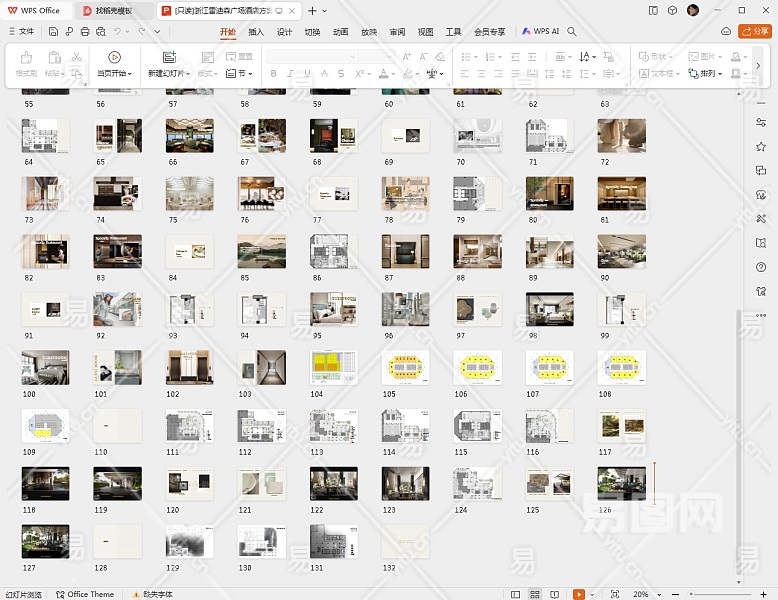The height and width of the screenshot is (600, 778).
Task: Open the 插入 Insert ribbon tab
Action: point(256,32)
